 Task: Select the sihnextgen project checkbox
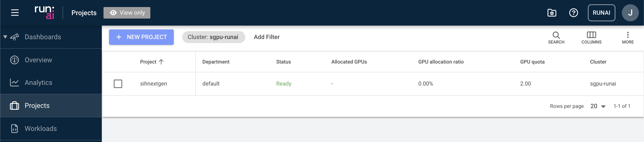tap(118, 84)
